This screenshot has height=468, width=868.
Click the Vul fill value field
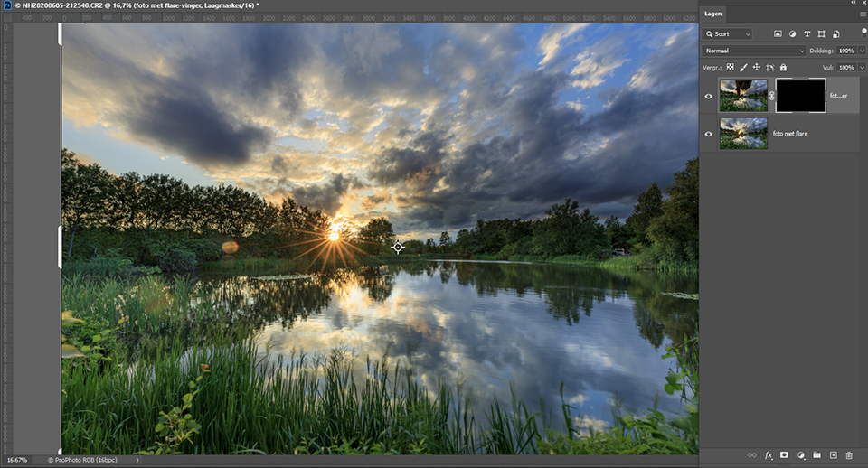coord(846,68)
